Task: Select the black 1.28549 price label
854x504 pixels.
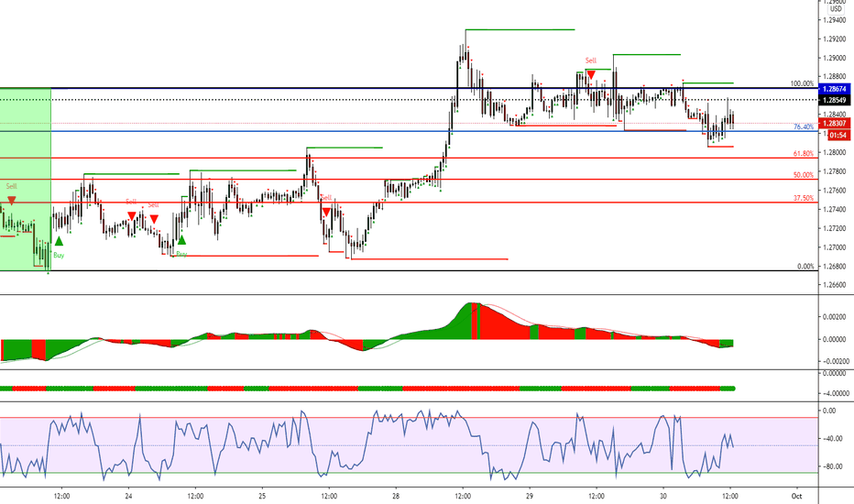Action: click(x=835, y=100)
